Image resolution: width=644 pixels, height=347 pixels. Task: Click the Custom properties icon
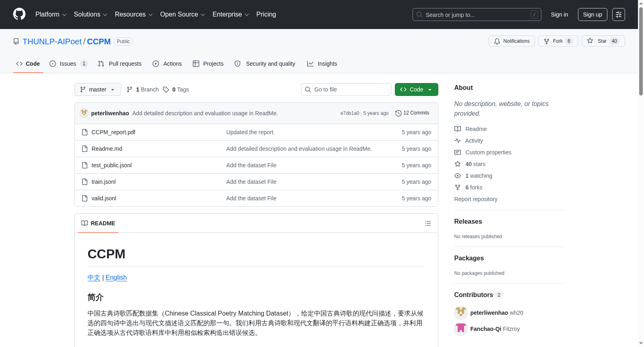tap(458, 152)
